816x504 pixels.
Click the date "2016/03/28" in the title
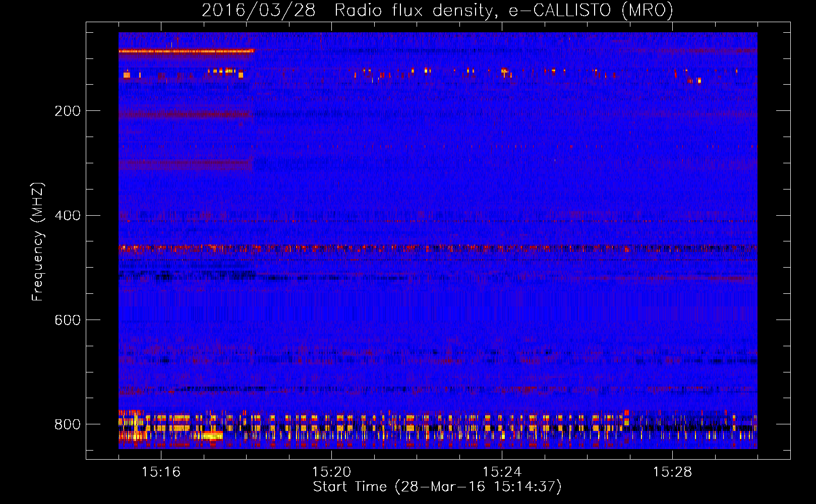pyautogui.click(x=259, y=11)
